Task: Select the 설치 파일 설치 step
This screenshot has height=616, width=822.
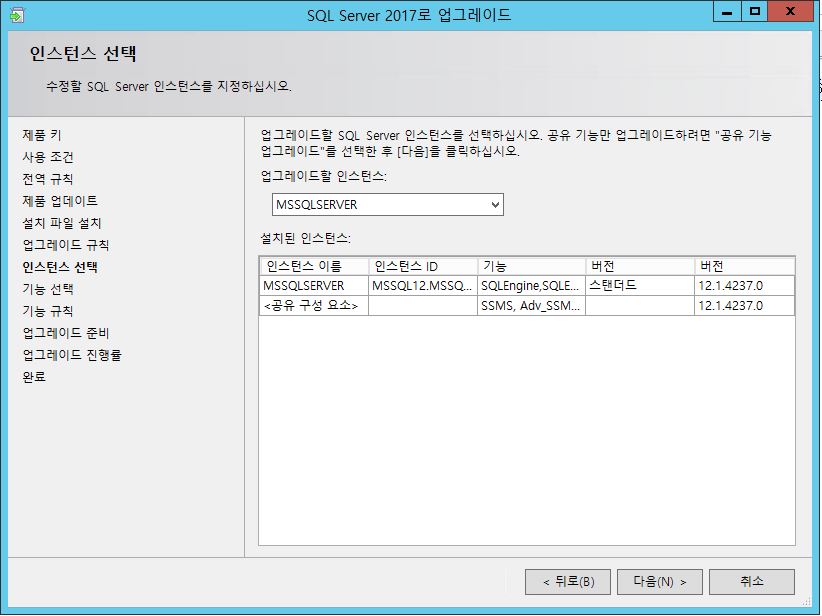Action: (62, 223)
